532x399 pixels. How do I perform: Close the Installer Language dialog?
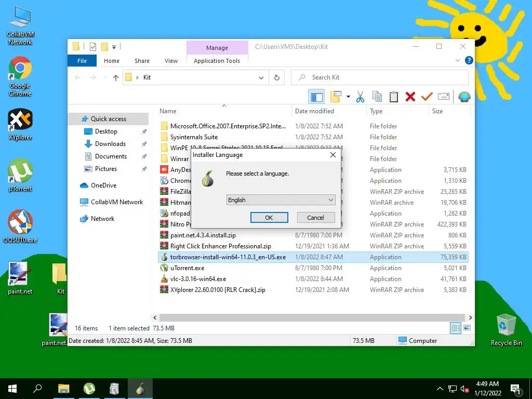tap(333, 155)
